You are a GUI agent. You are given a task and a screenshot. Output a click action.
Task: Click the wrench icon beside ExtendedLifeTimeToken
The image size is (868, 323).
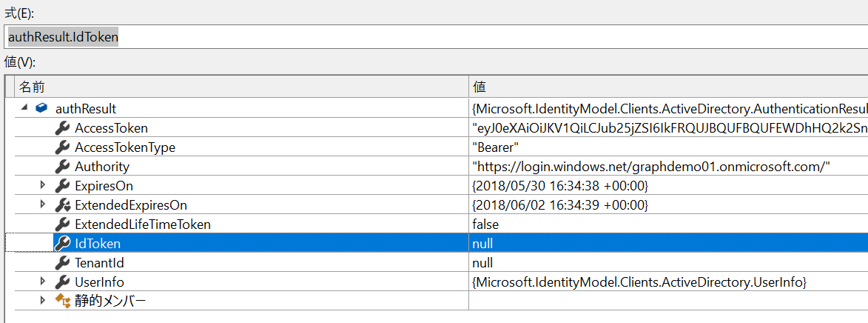[x=62, y=224]
